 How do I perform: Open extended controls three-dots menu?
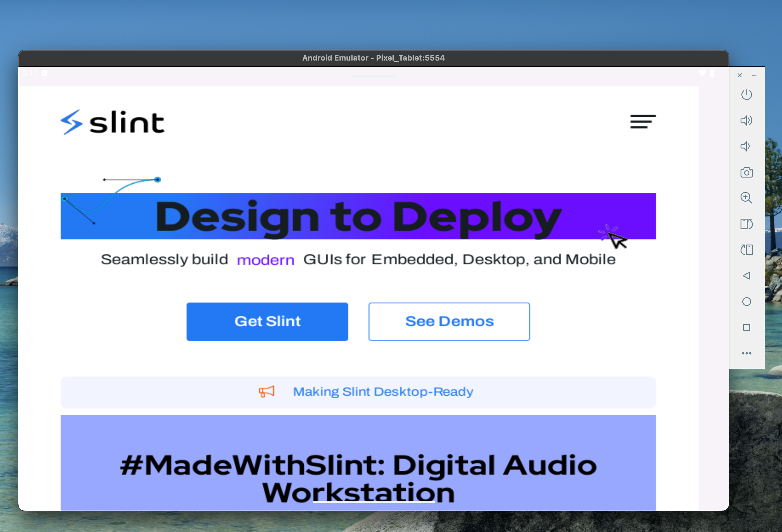pos(746,353)
